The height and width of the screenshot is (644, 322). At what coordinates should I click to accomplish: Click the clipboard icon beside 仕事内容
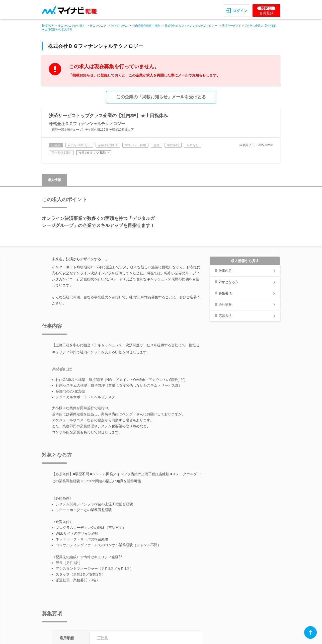point(216,270)
